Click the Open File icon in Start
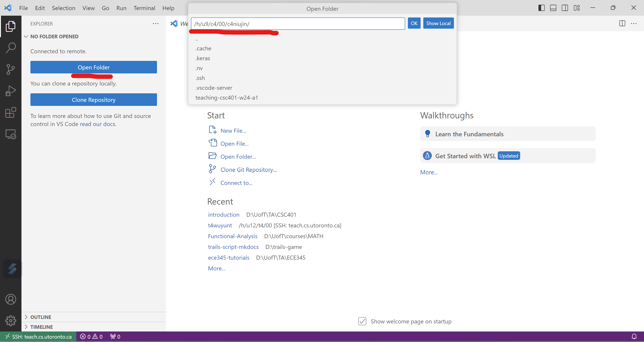 pyautogui.click(x=212, y=143)
